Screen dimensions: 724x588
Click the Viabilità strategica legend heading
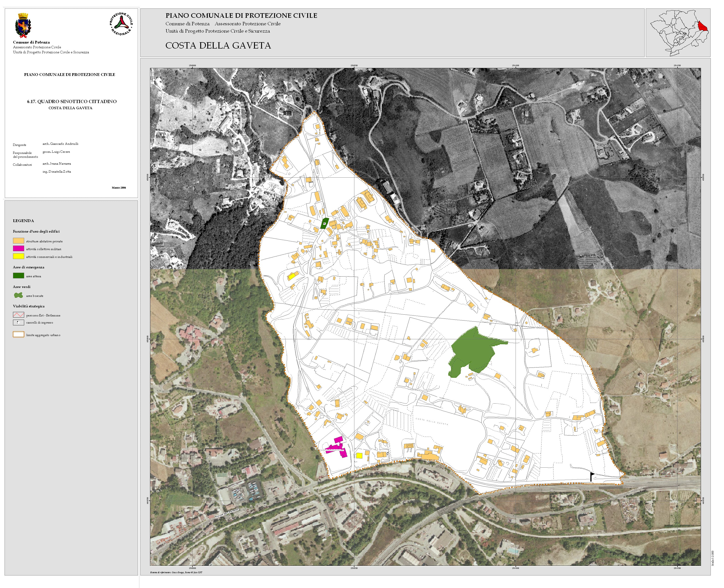(x=29, y=306)
